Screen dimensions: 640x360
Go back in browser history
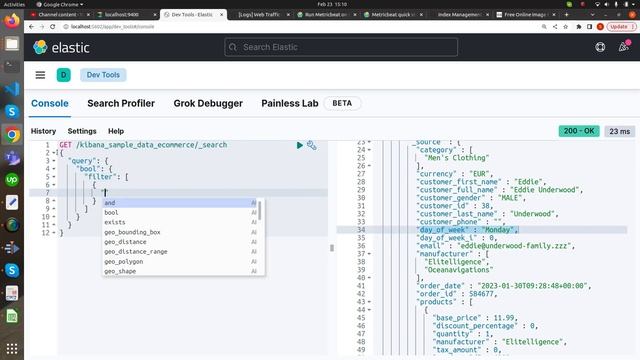(31, 27)
